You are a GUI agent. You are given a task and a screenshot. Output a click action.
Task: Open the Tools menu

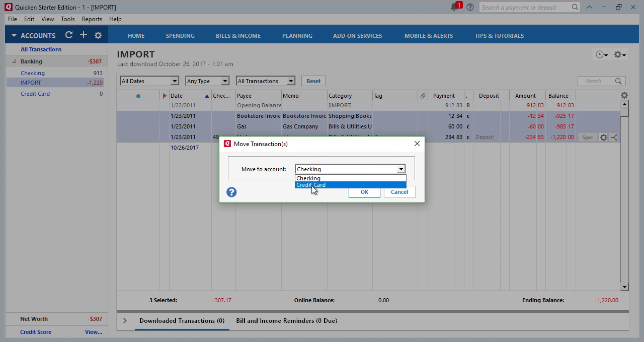(67, 19)
